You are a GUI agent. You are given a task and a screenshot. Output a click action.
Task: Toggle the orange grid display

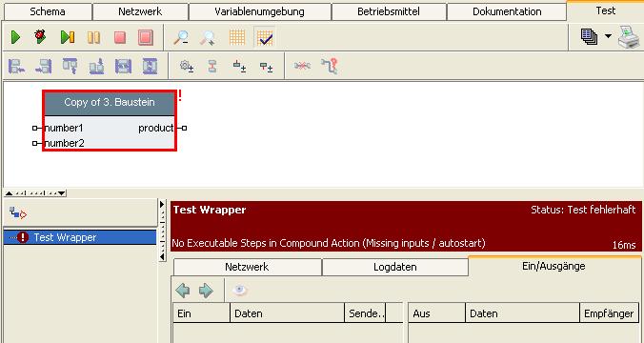coord(237,37)
